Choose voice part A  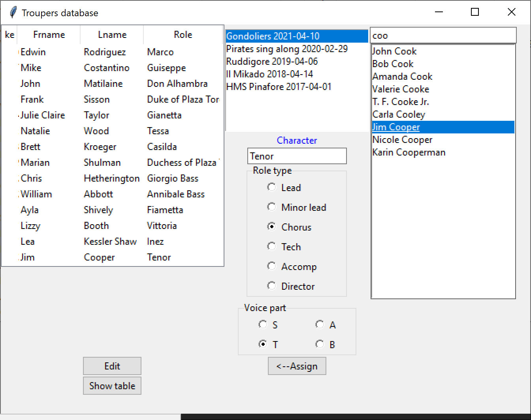(320, 325)
